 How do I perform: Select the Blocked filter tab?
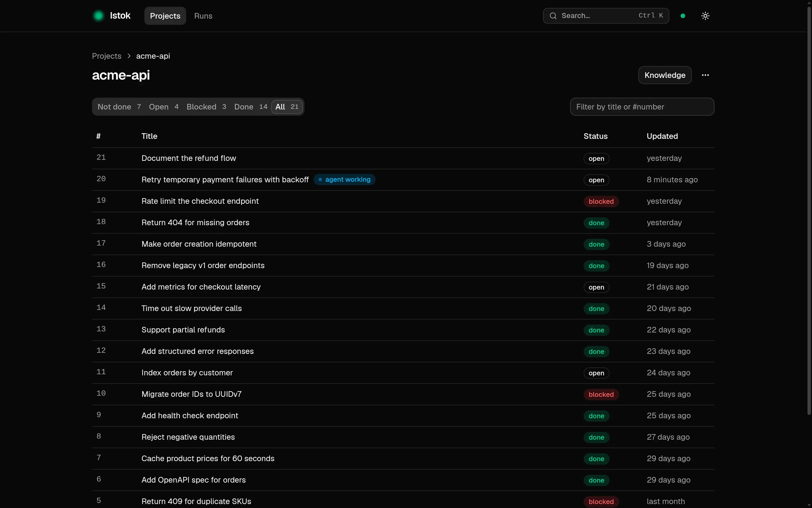(x=206, y=106)
